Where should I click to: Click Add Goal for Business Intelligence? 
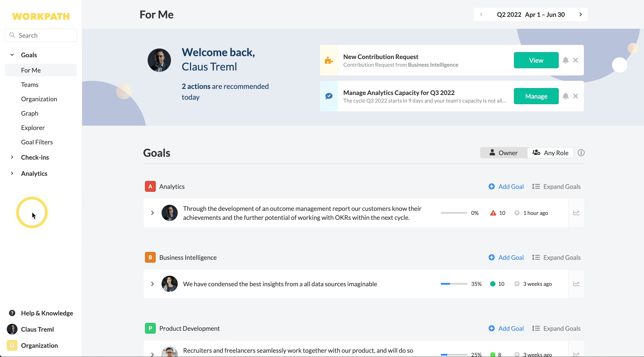pyautogui.click(x=506, y=258)
